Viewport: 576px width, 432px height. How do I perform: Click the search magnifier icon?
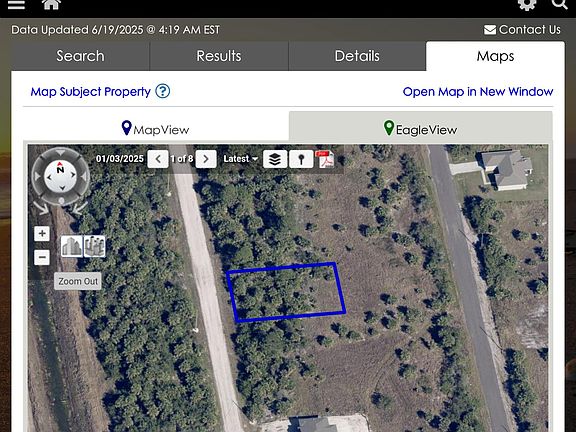pos(559,4)
